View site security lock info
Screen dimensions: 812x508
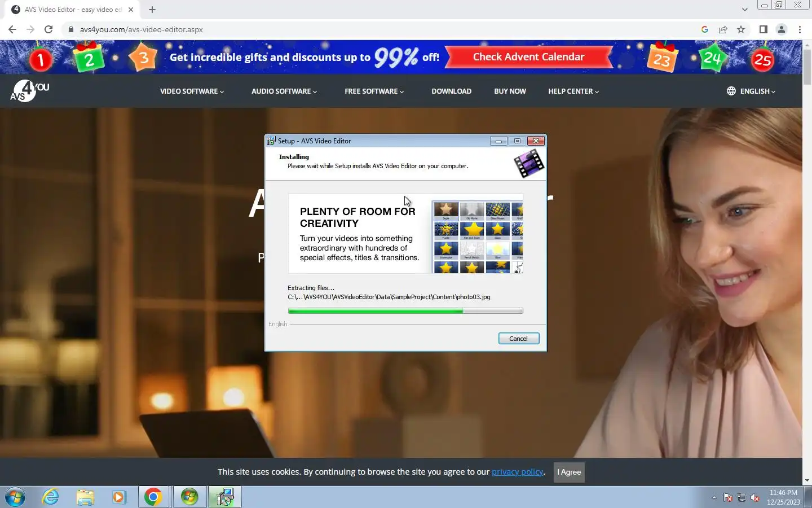pyautogui.click(x=70, y=29)
